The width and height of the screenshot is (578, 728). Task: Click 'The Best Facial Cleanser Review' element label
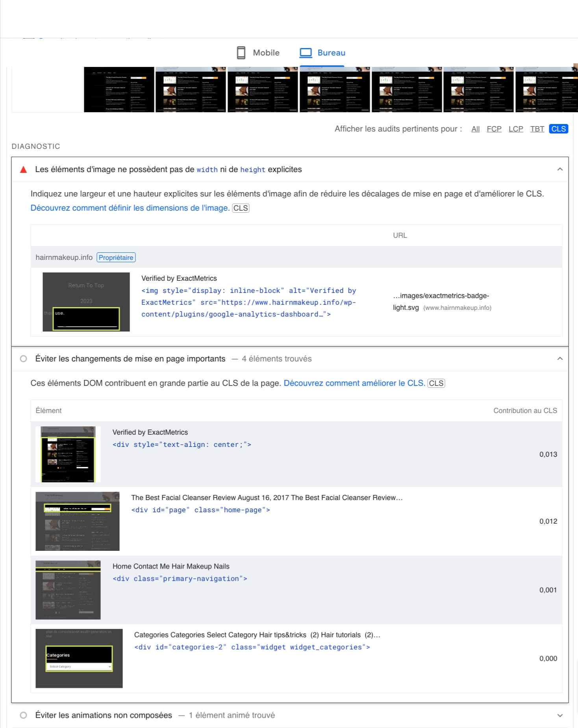pos(267,498)
